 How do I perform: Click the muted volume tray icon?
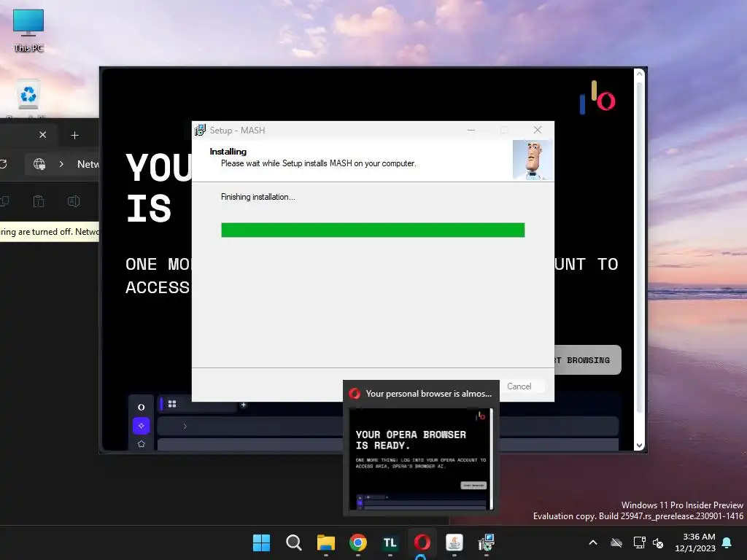click(x=658, y=542)
